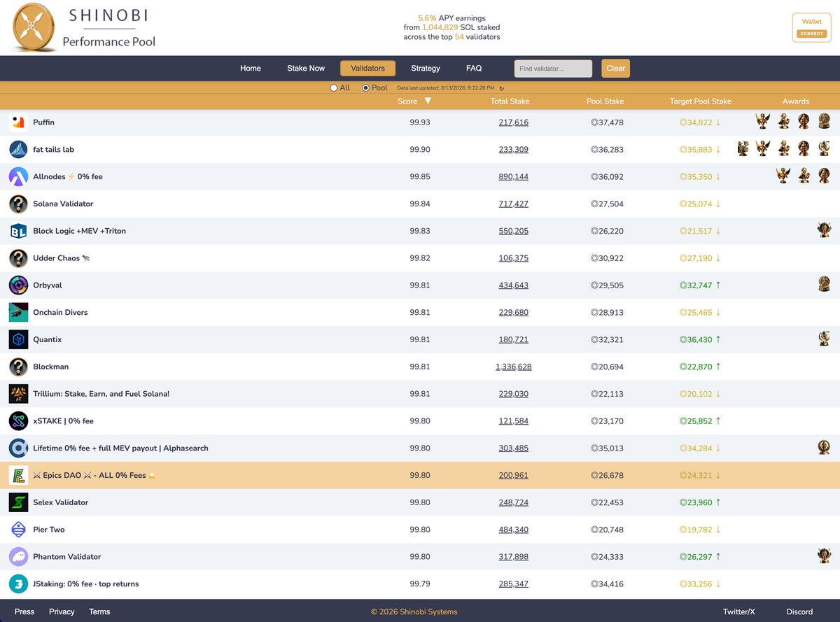Click the Puffin validator icon
Screen dimensions: 840x622
click(18, 122)
